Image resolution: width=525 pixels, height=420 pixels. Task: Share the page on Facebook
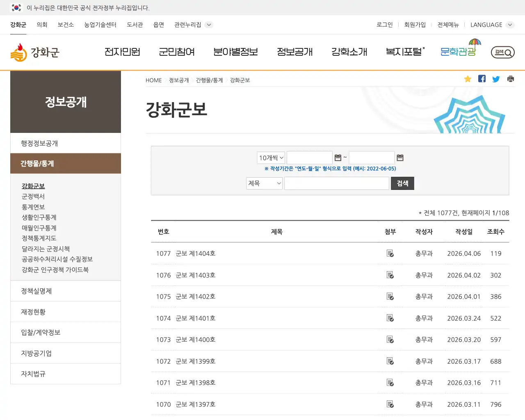[x=482, y=79]
